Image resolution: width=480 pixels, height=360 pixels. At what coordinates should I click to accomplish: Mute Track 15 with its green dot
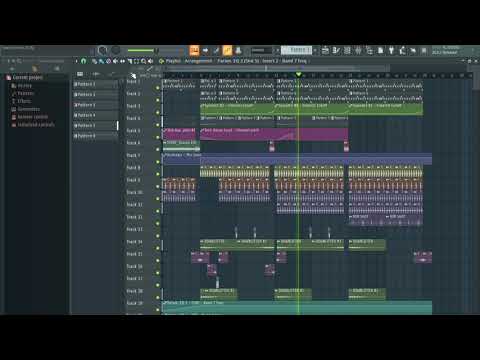[158, 261]
